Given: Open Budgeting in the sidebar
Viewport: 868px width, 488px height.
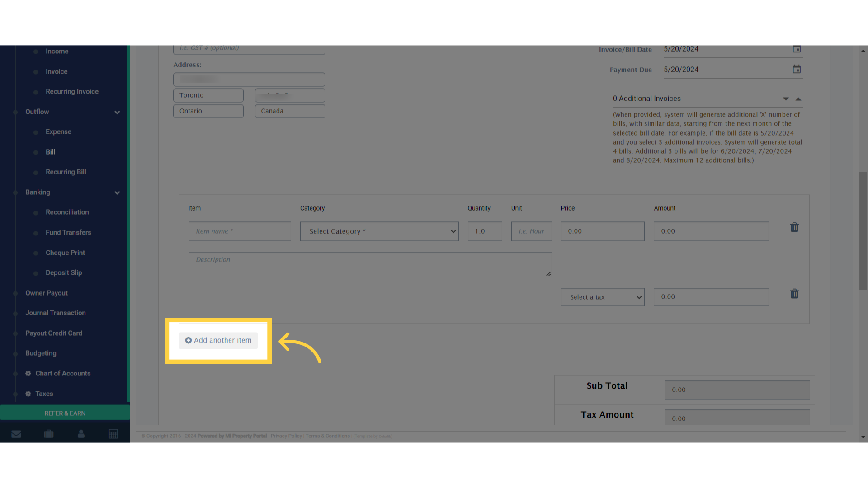Looking at the screenshot, I should point(41,353).
